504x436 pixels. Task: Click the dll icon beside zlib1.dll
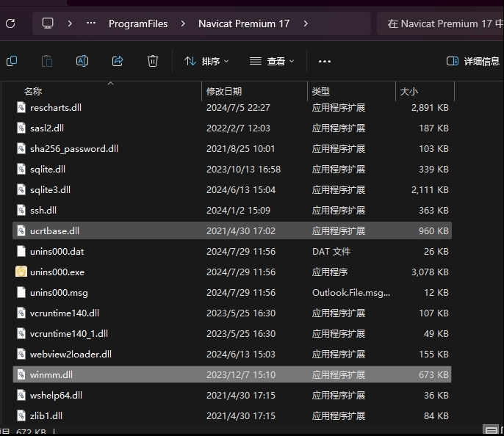coord(21,415)
